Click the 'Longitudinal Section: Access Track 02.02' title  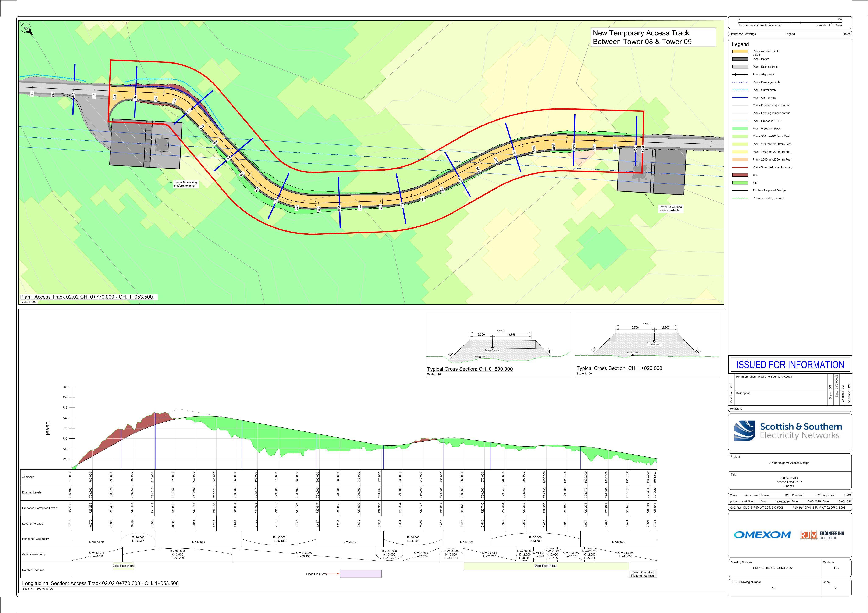point(100,584)
